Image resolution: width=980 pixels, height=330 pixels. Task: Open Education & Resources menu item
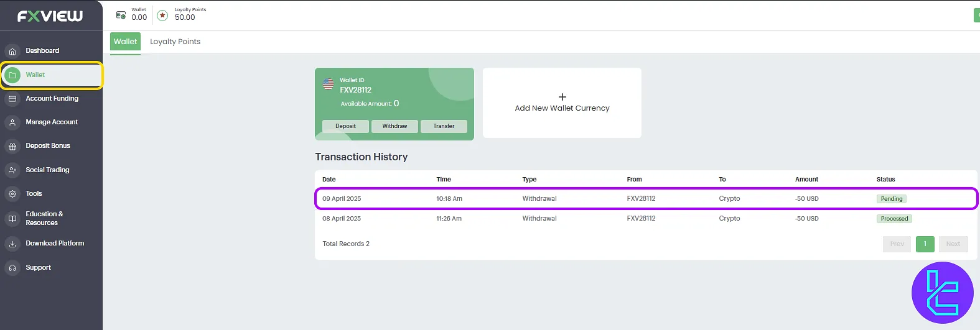click(x=44, y=218)
